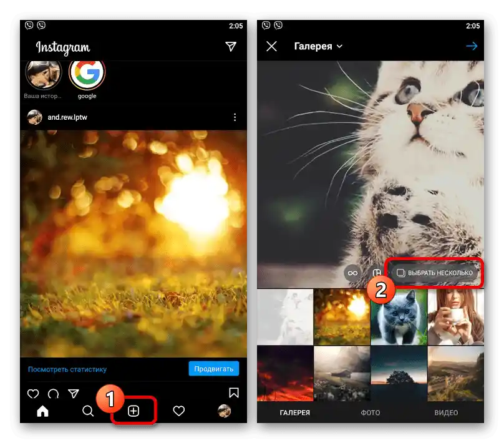This screenshot has width=504, height=443.
Task: Open profile tab avatar in bottom bar
Action: pyautogui.click(x=224, y=411)
